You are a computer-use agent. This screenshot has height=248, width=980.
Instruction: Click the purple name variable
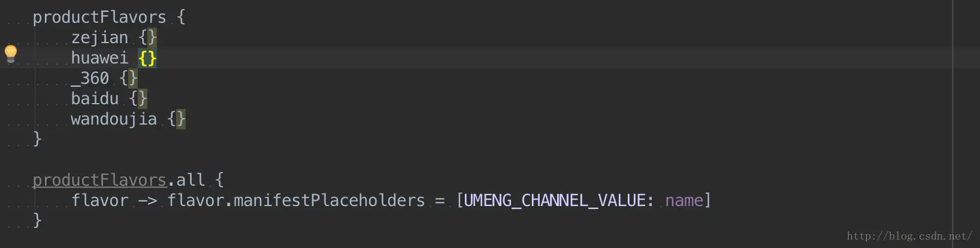683,200
